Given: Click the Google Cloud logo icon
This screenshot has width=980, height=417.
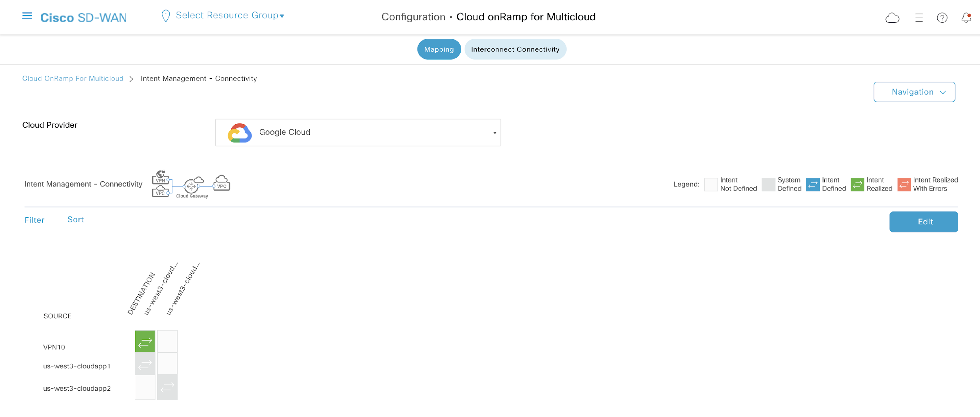Looking at the screenshot, I should 240,133.
